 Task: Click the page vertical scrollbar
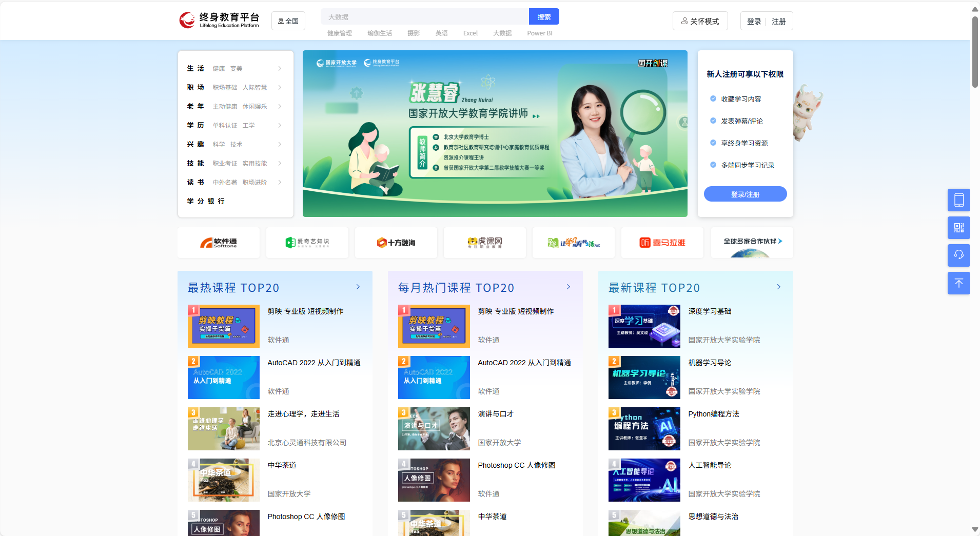click(975, 52)
